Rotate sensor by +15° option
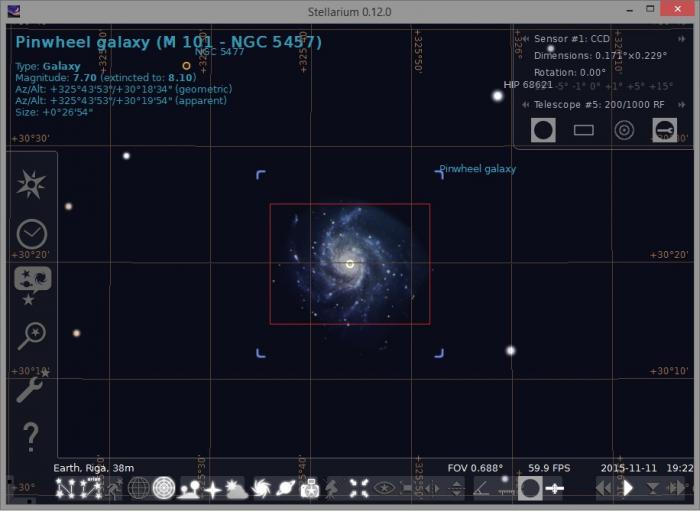Viewport: 700px width, 512px height. click(x=661, y=86)
